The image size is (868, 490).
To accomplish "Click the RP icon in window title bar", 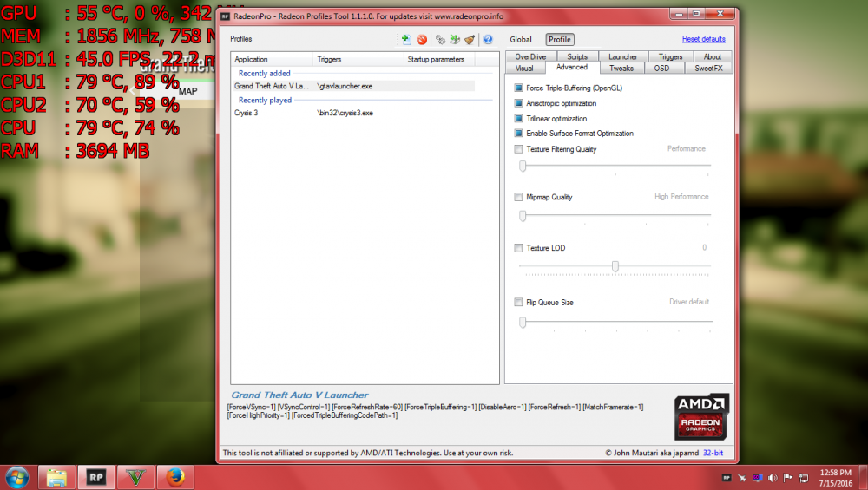I will [226, 16].
